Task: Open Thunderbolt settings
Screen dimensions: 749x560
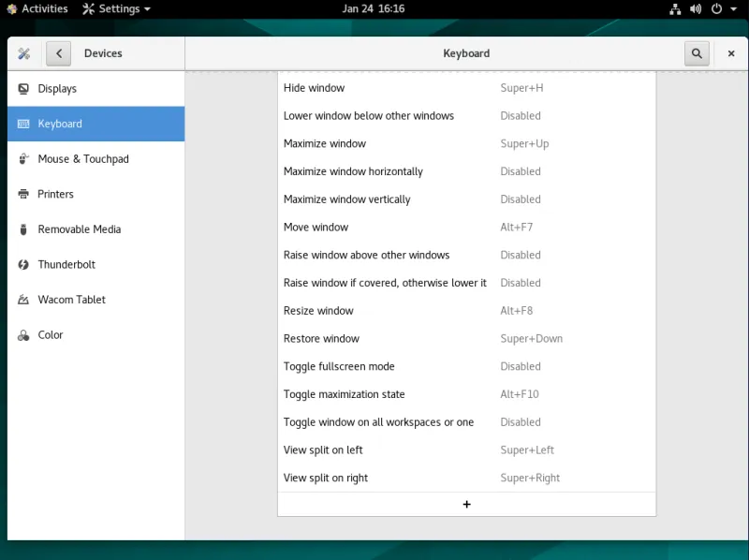Action: click(x=64, y=264)
